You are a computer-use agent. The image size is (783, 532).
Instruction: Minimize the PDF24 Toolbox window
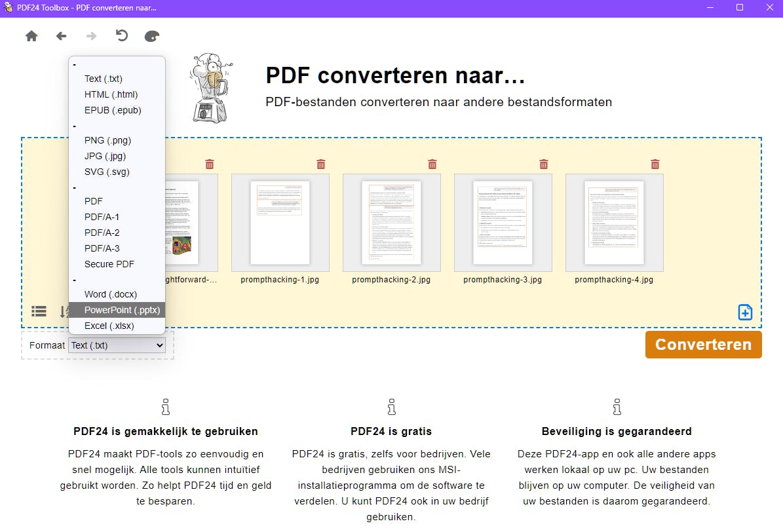click(710, 7)
